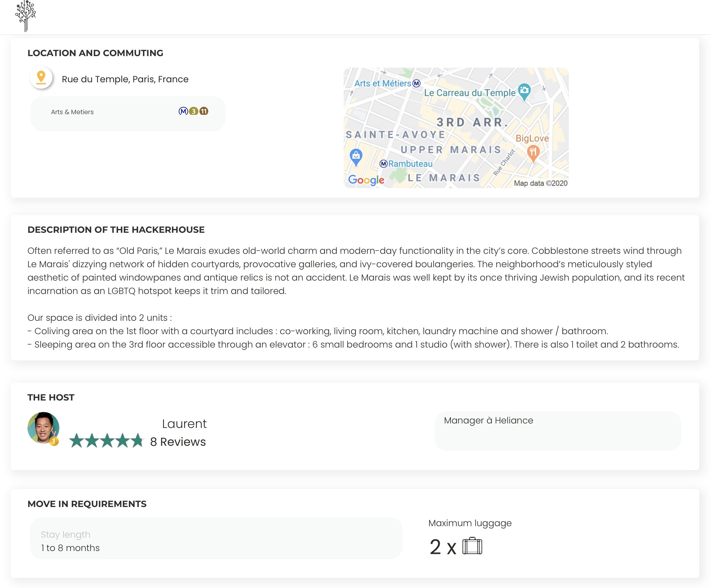The width and height of the screenshot is (711, 588).
Task: Click the host name Laurent
Action: coord(184,424)
